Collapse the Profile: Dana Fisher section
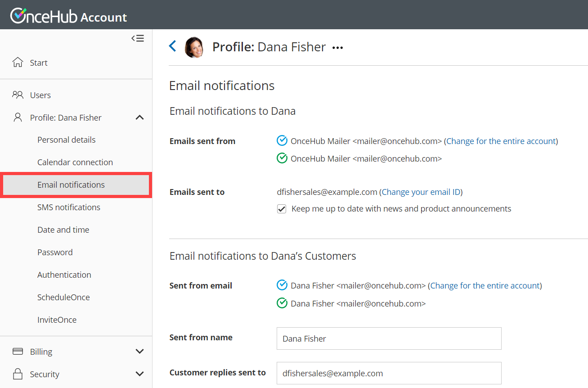Screen dimensions: 588x388 139,117
